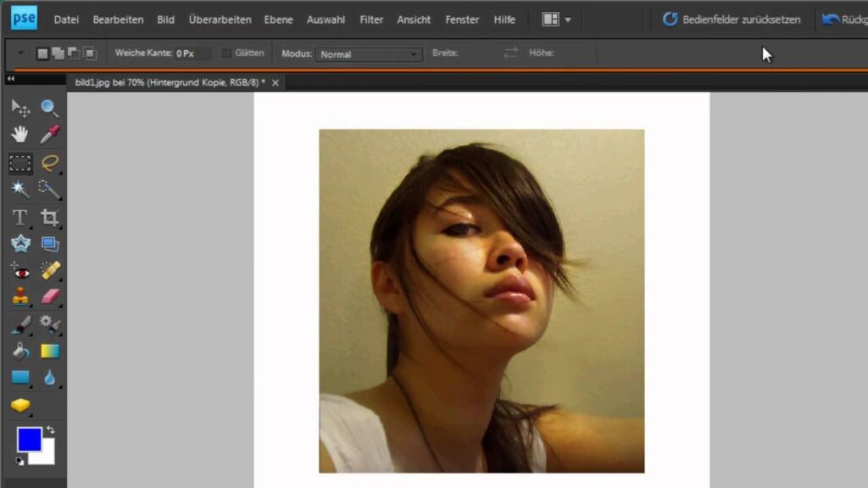
Task: Activate the Red Eye removal tool
Action: click(x=20, y=271)
